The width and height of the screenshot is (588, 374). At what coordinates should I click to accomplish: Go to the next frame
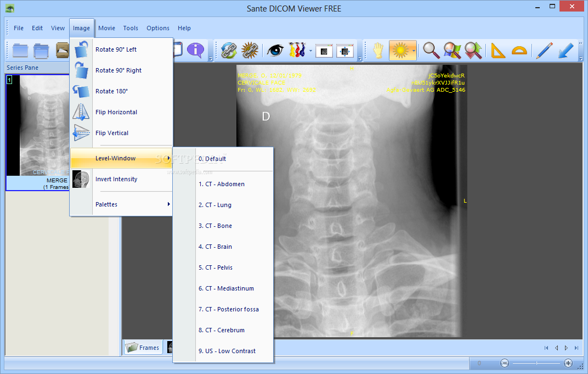(x=566, y=348)
